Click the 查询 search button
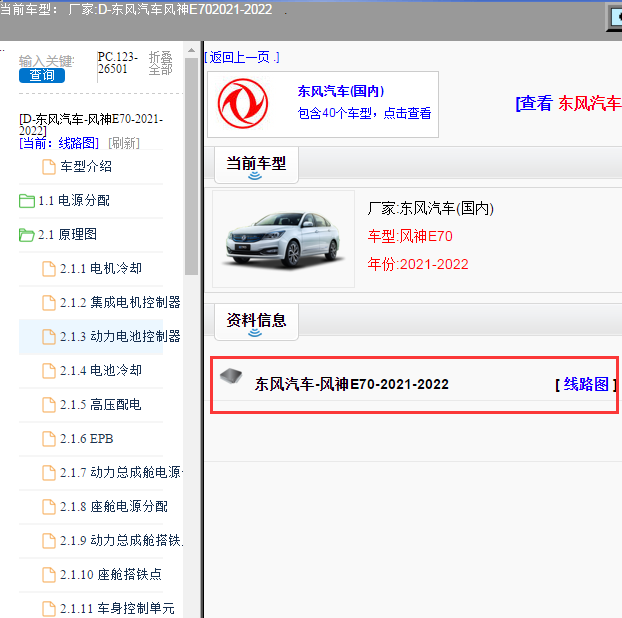Image resolution: width=622 pixels, height=618 pixels. pyautogui.click(x=42, y=75)
